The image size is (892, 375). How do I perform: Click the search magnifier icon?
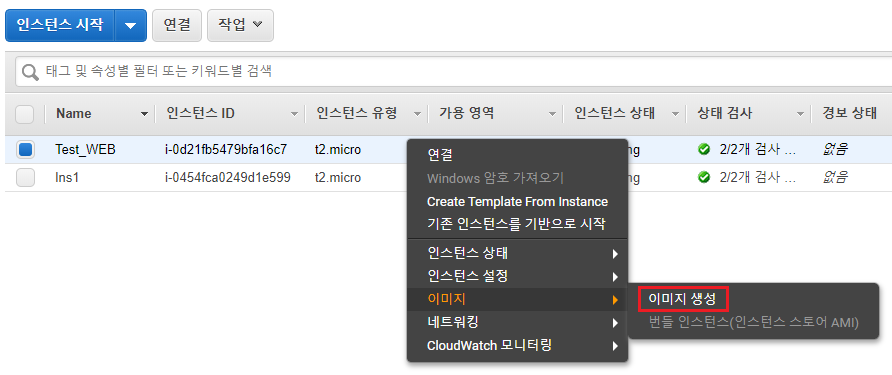[29, 72]
